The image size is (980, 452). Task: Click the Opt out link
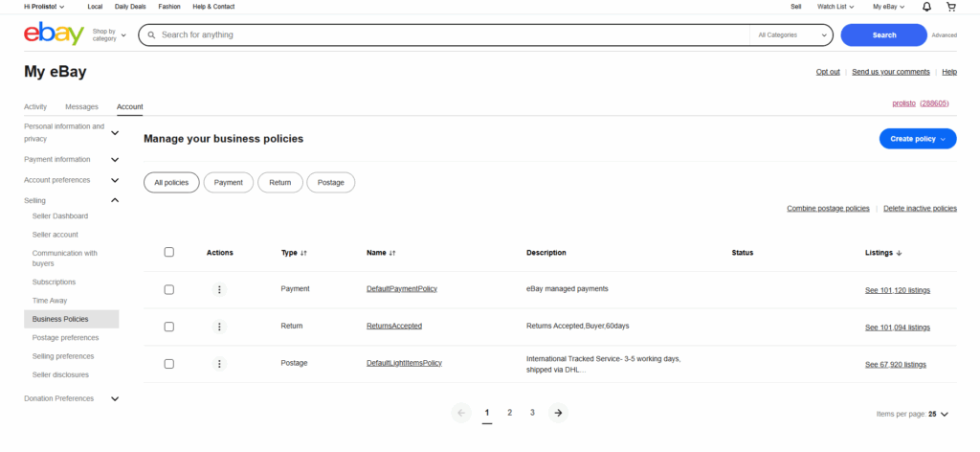click(828, 72)
